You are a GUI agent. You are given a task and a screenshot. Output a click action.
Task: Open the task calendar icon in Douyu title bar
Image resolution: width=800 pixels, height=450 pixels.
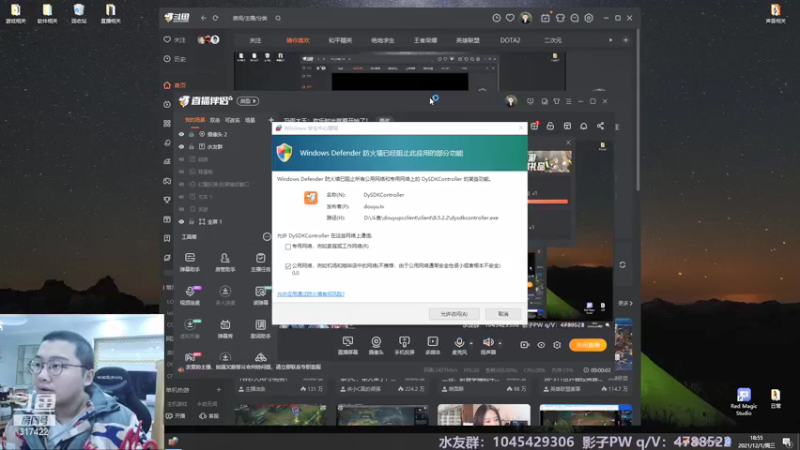click(x=545, y=18)
